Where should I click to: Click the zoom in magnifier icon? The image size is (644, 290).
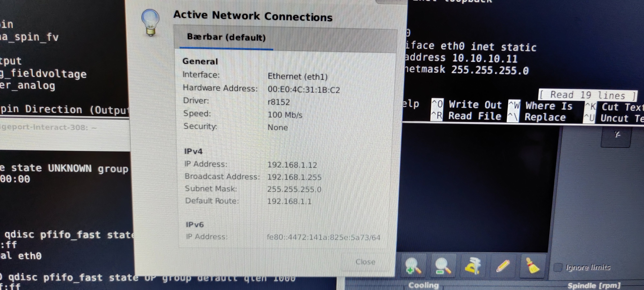[x=413, y=266]
